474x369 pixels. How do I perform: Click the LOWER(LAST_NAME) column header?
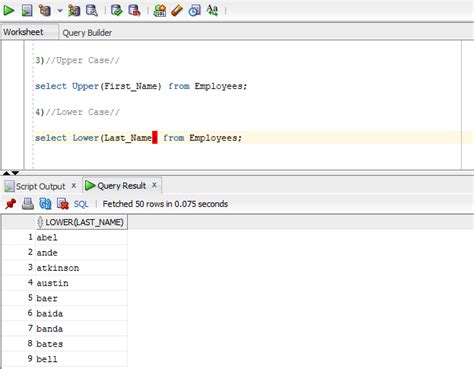(x=81, y=222)
